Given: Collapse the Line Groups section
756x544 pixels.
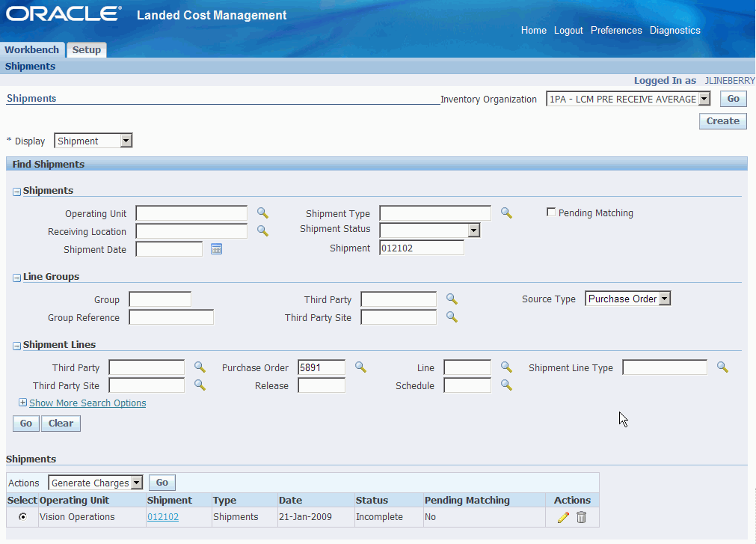Looking at the screenshot, I should tap(17, 278).
